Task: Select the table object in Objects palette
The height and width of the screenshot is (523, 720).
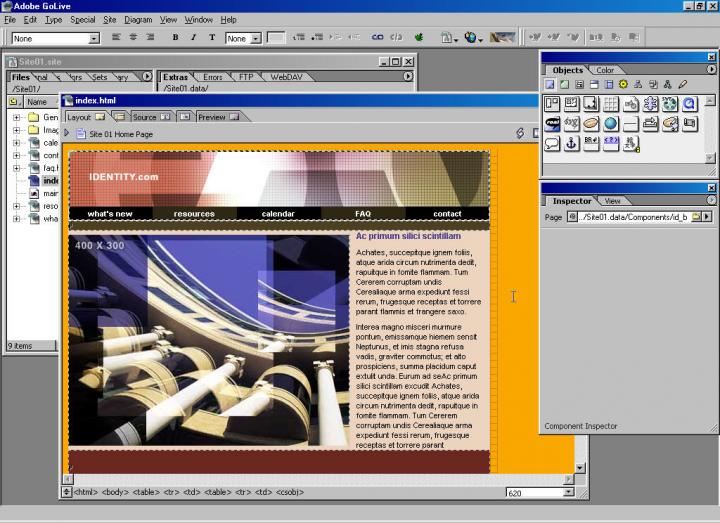Action: tap(610, 104)
